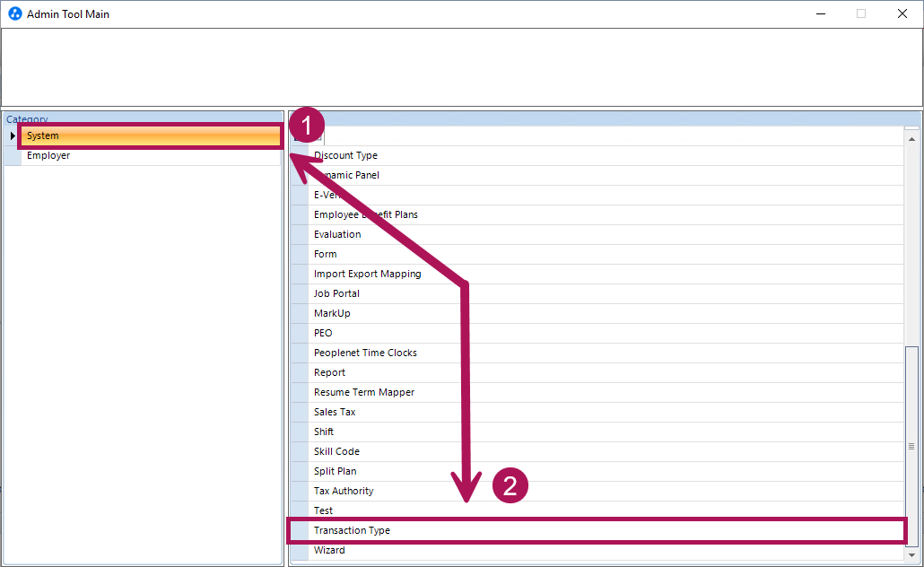
Task: Click the row indicator arrow beside System
Action: click(13, 135)
